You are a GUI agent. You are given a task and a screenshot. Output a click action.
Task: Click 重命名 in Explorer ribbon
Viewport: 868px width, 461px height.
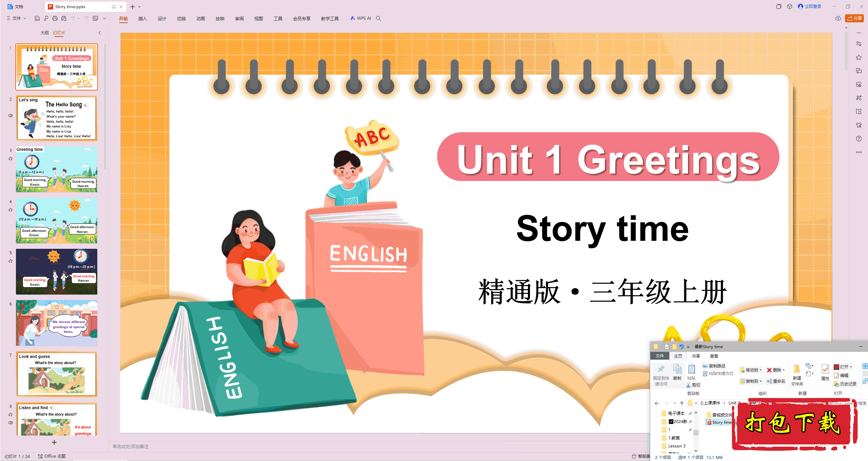click(776, 381)
